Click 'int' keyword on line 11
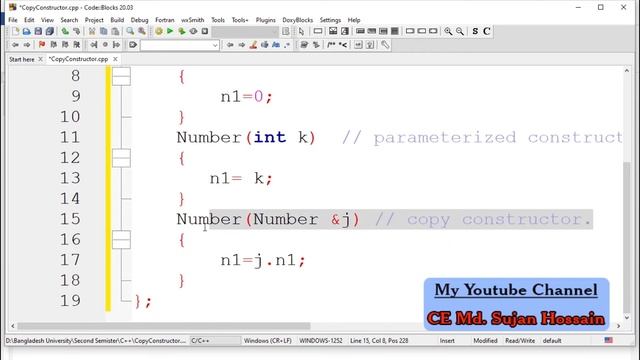Viewport: 640px width, 360px height. pyautogui.click(x=270, y=138)
